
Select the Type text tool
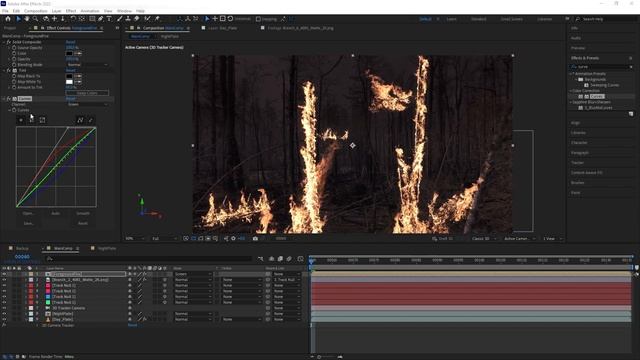click(109, 19)
